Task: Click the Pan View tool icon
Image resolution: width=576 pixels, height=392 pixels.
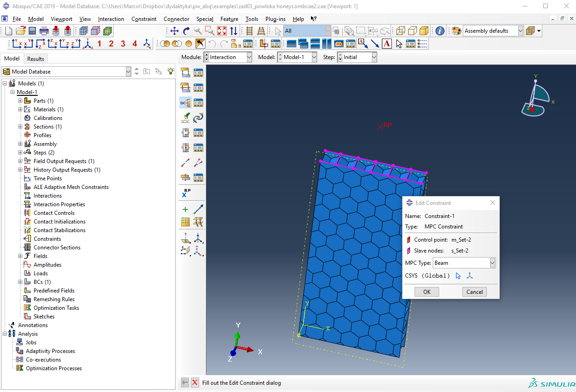Action: pos(174,31)
